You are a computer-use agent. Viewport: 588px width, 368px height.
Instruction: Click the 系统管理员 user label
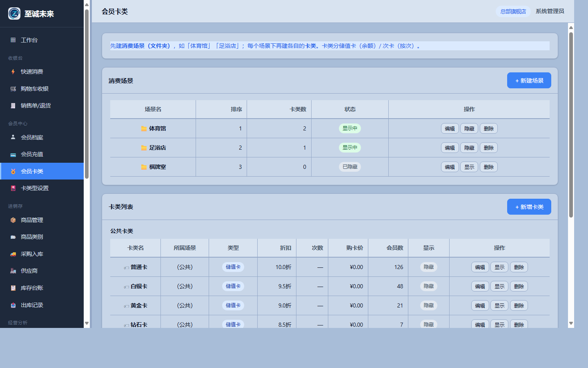[550, 11]
